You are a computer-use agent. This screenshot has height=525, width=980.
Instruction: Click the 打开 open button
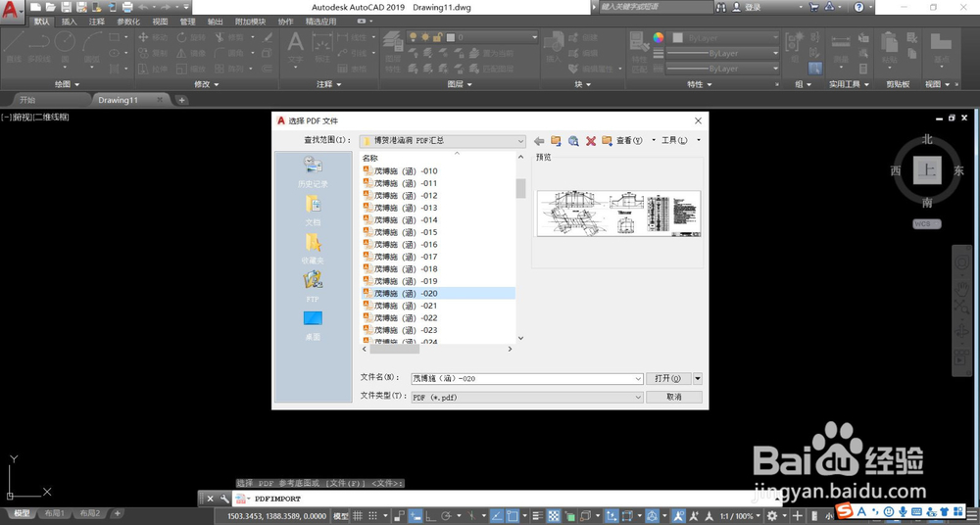click(668, 379)
